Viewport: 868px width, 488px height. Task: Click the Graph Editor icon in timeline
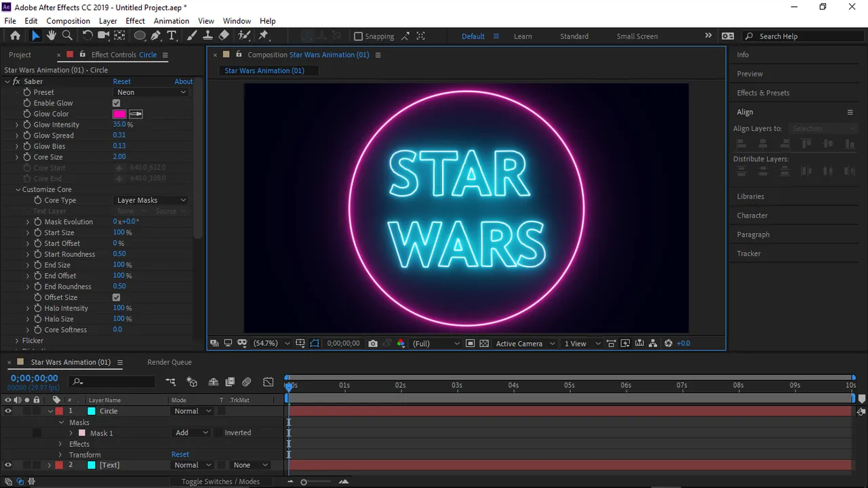click(269, 382)
